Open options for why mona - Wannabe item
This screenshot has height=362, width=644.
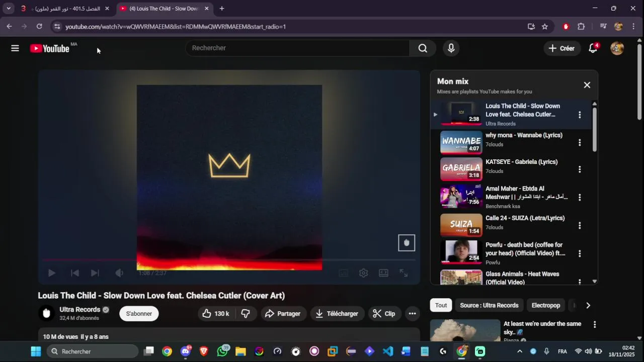580,143
